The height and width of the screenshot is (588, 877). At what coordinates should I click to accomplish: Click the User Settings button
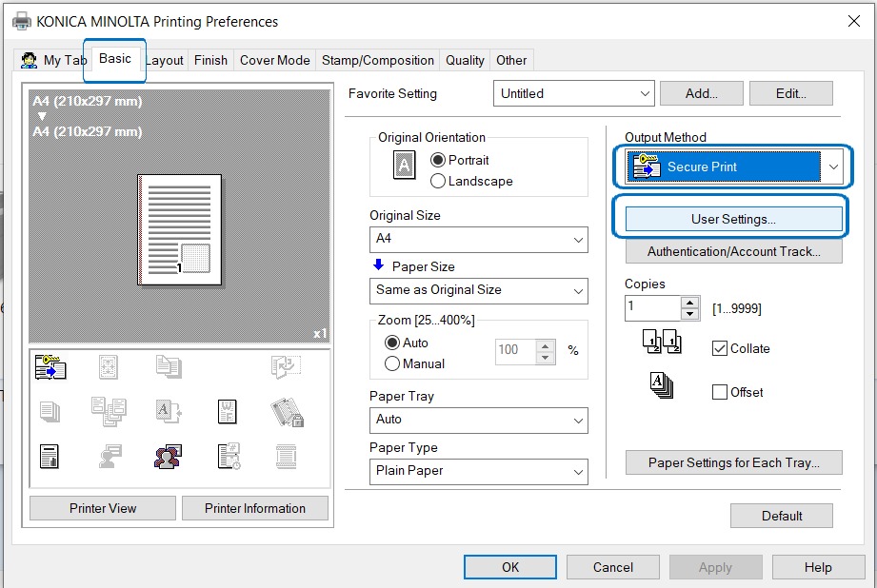point(733,219)
